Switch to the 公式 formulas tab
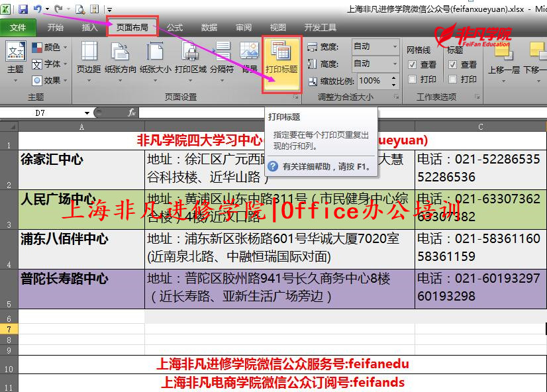This screenshot has height=392, width=547. pyautogui.click(x=175, y=28)
